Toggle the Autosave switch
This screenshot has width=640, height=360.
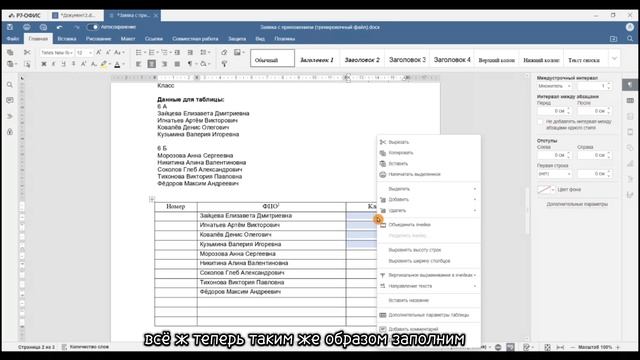coord(93,27)
